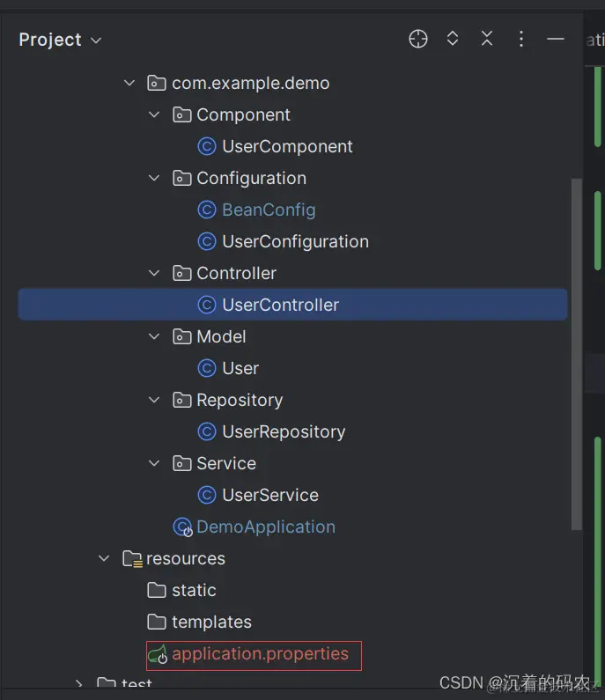The width and height of the screenshot is (605, 700).
Task: Collapse the Configuration package node
Action: (x=155, y=178)
